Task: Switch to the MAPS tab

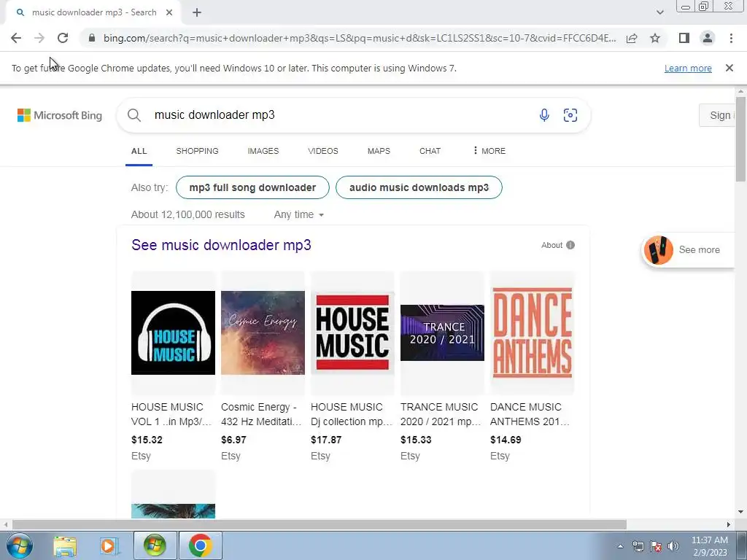Action: click(x=379, y=151)
